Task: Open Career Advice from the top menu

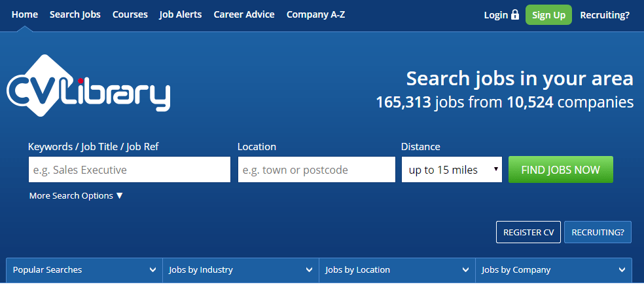Action: tap(244, 15)
